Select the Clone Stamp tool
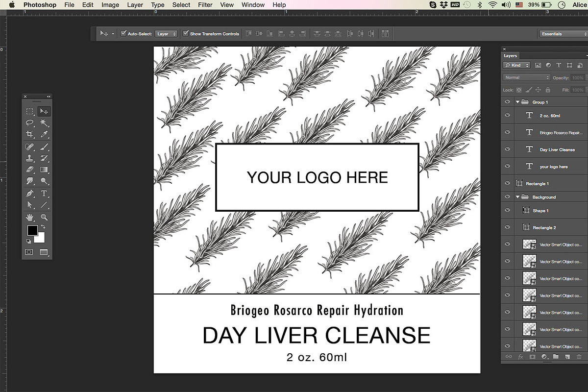 click(30, 158)
